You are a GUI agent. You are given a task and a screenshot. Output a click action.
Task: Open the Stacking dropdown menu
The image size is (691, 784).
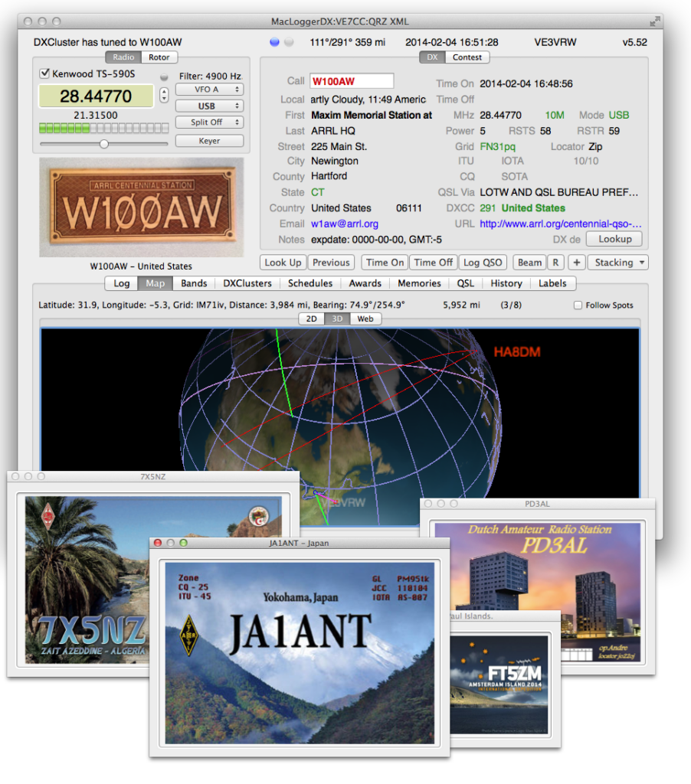[617, 263]
